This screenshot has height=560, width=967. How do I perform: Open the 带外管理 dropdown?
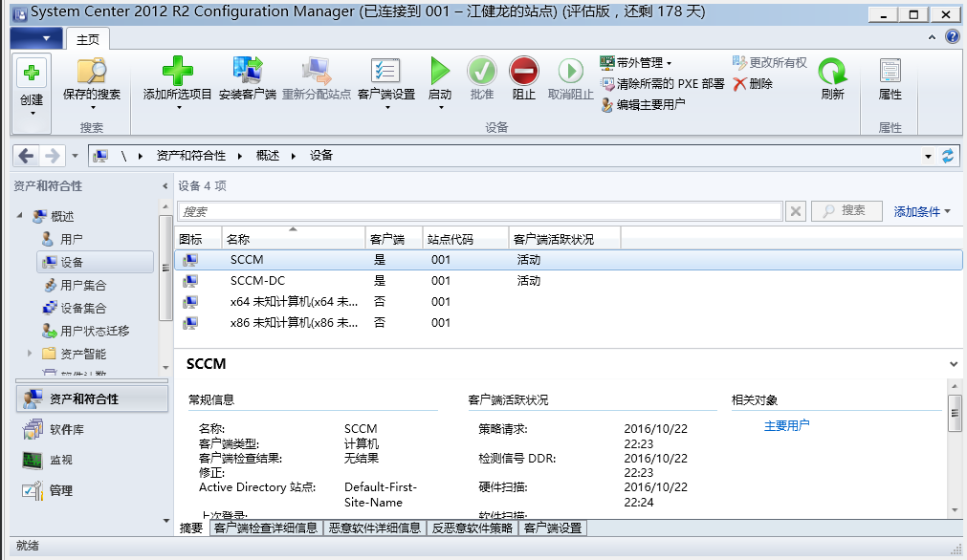(x=636, y=62)
